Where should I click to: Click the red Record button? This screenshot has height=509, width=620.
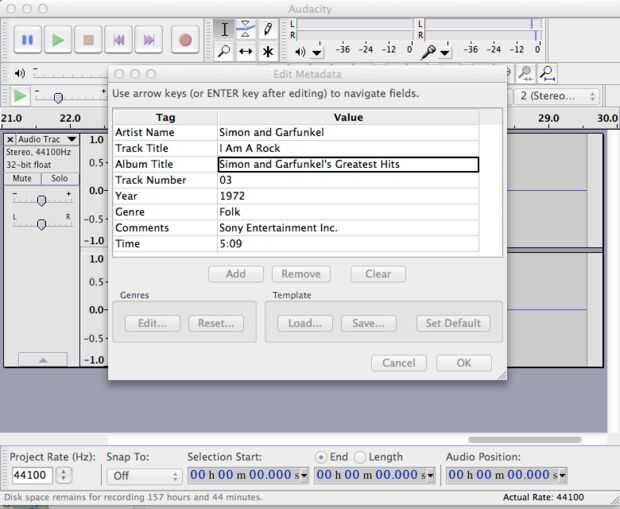click(185, 40)
